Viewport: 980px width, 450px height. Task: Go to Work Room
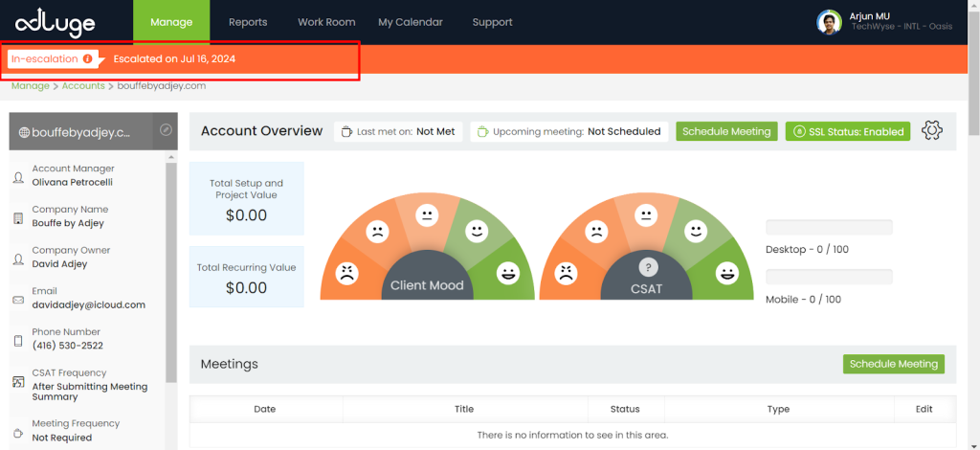(x=326, y=22)
